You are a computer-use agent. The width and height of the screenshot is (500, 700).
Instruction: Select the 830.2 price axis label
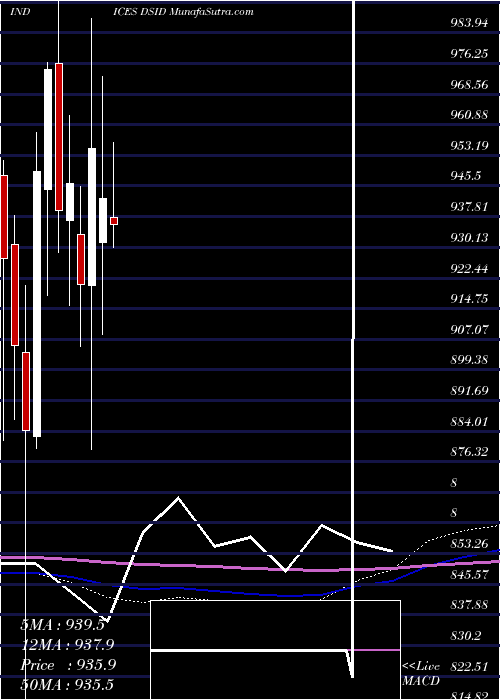(466, 635)
